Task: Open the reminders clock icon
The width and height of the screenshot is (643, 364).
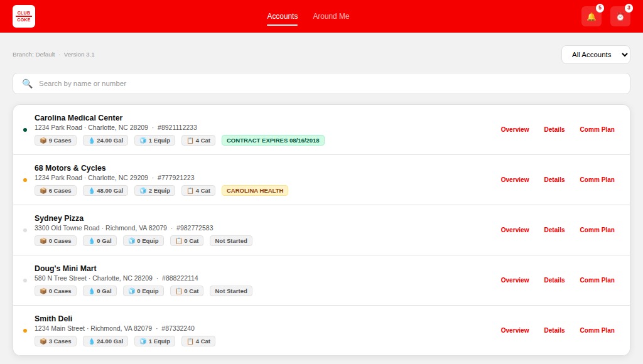Action: tap(620, 17)
